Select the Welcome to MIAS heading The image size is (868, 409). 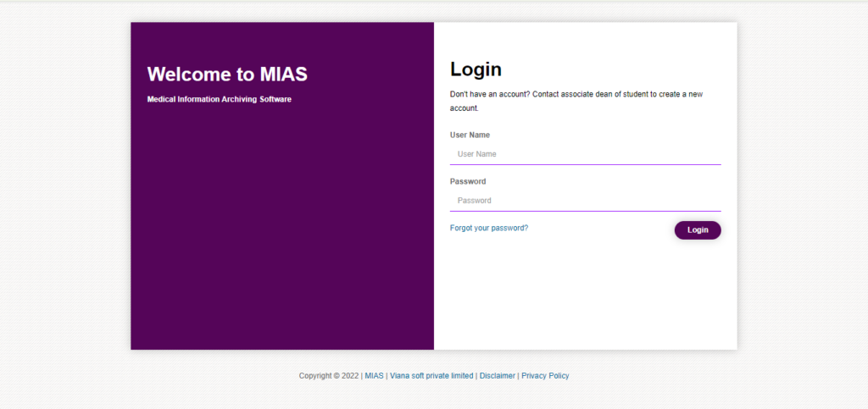point(227,74)
